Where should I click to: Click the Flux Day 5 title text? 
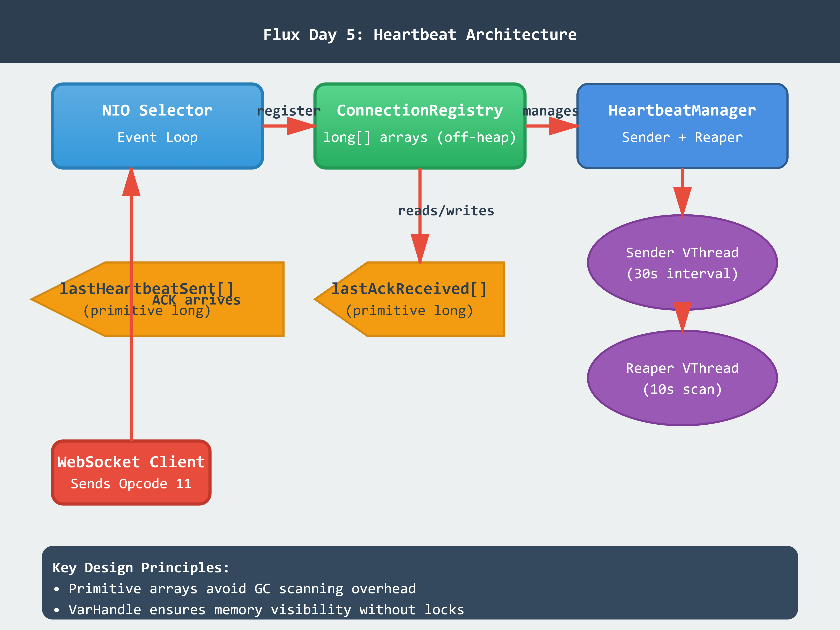tap(420, 35)
